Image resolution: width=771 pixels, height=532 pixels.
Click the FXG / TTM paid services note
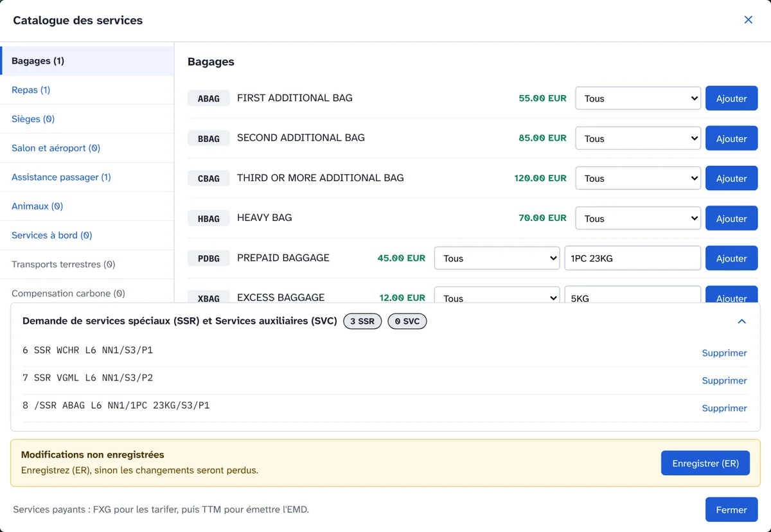(x=161, y=510)
